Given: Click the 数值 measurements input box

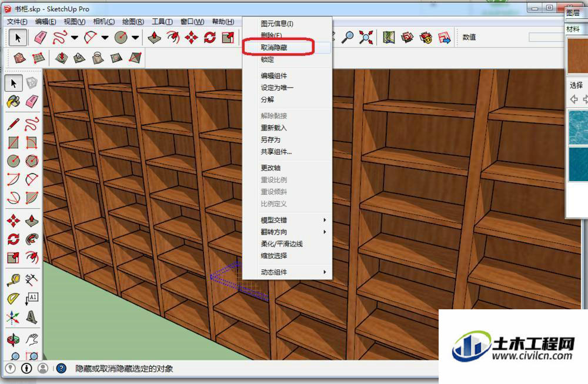Looking at the screenshot, I should 546,37.
